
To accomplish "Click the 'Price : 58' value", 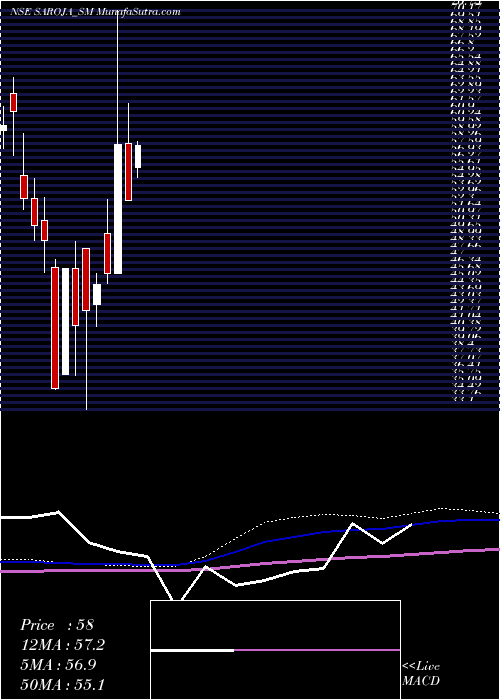I will pos(57,625).
